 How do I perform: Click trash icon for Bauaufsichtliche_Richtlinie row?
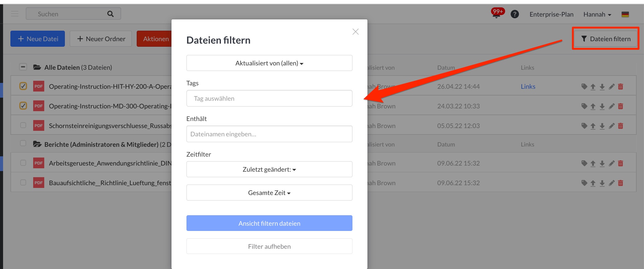tap(620, 183)
